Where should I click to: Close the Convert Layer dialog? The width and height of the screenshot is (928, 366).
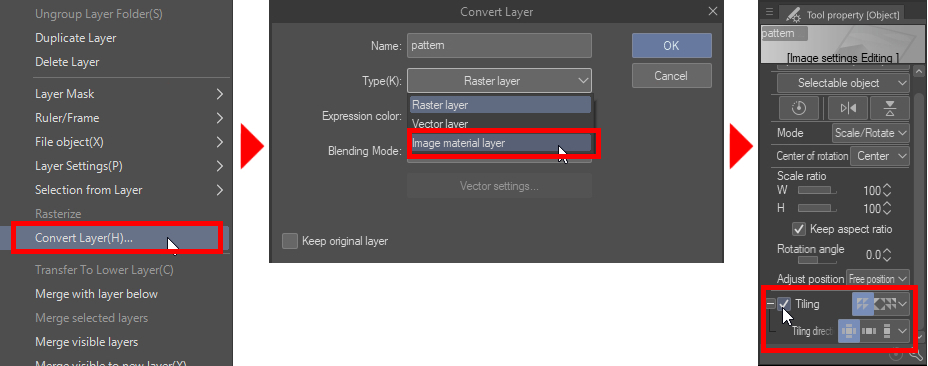click(713, 11)
